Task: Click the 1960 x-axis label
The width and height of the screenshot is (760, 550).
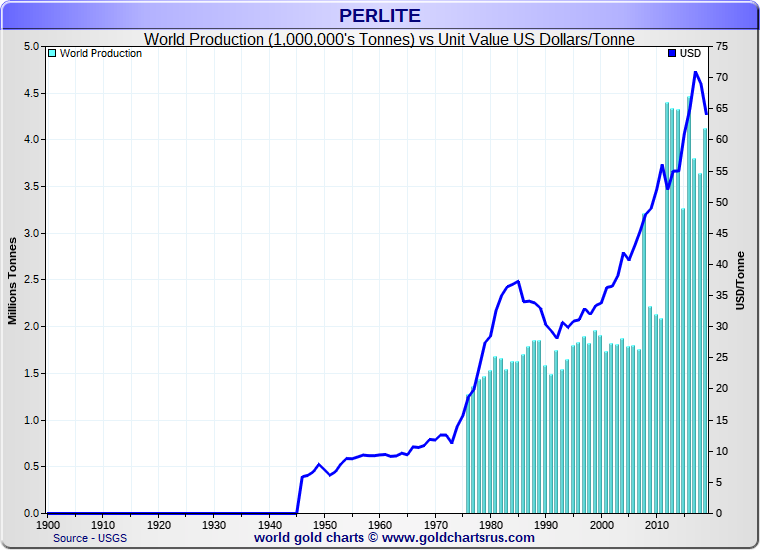Action: point(380,525)
